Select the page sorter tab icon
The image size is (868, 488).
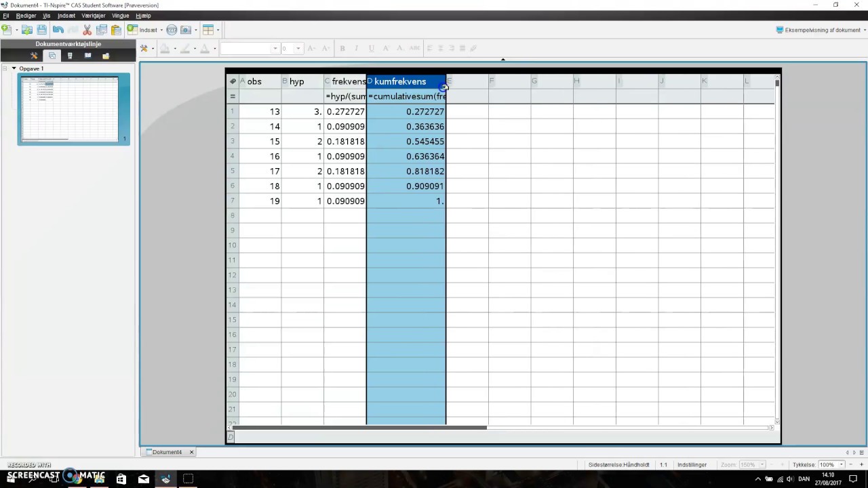pos(52,56)
